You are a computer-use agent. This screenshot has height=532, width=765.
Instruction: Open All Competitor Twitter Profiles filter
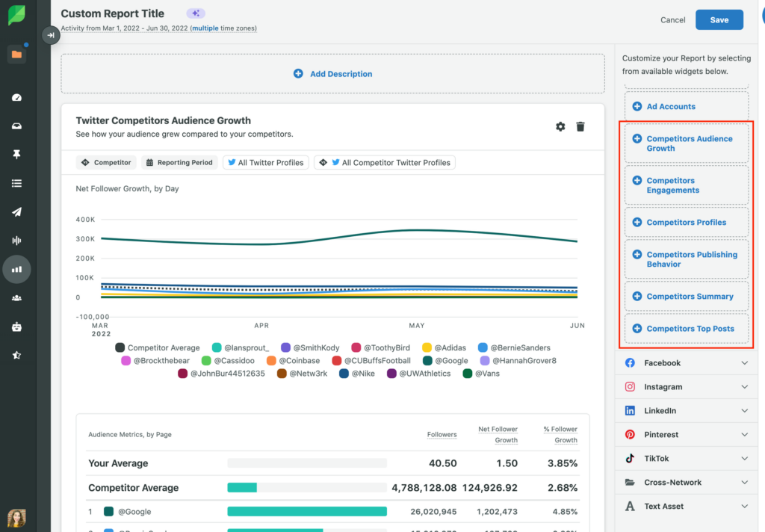384,162
